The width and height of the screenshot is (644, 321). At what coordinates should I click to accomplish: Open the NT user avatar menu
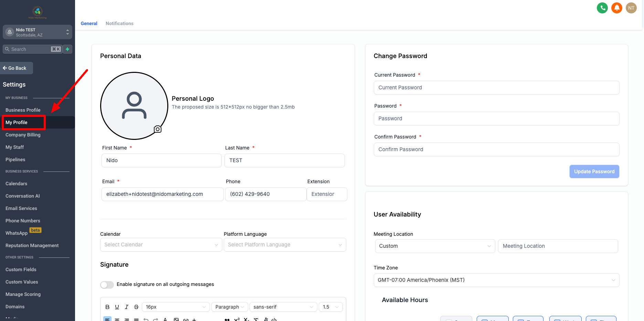click(631, 8)
